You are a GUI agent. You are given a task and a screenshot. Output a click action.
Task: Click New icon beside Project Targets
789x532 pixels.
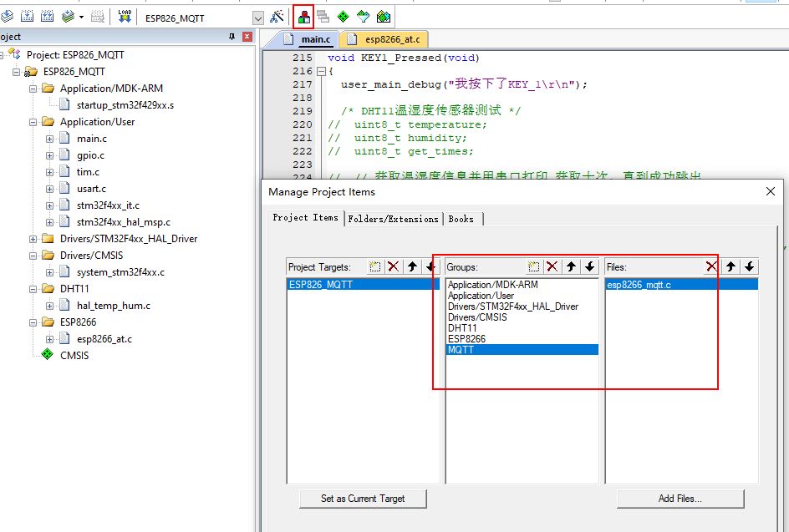(x=374, y=266)
